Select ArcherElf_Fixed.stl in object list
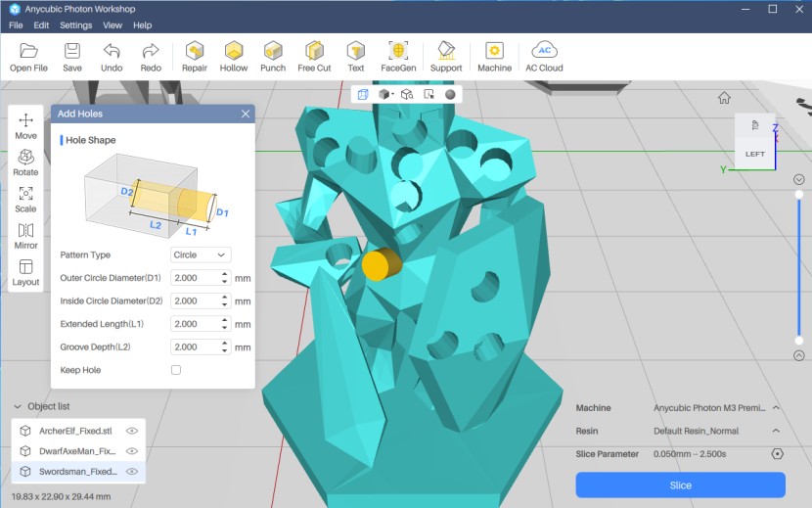This screenshot has width=812, height=508. [x=75, y=431]
